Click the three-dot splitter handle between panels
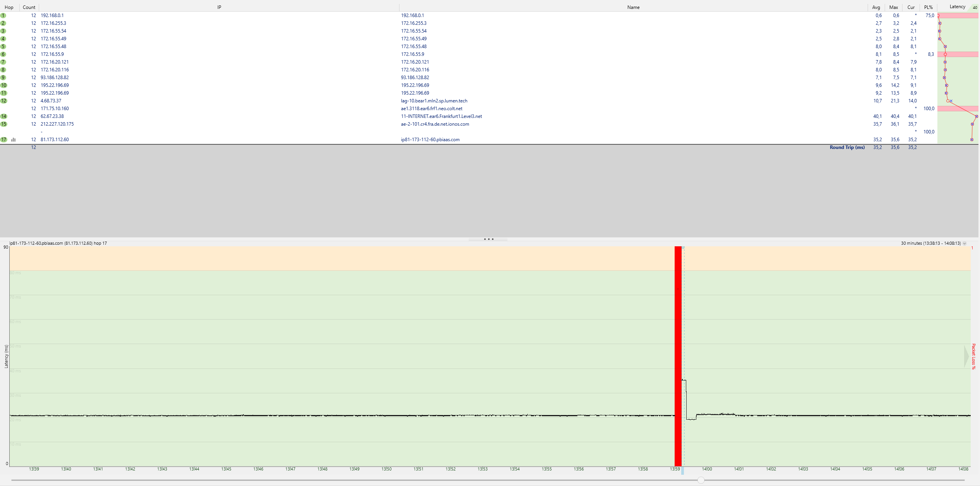This screenshot has height=486, width=980. pos(488,239)
